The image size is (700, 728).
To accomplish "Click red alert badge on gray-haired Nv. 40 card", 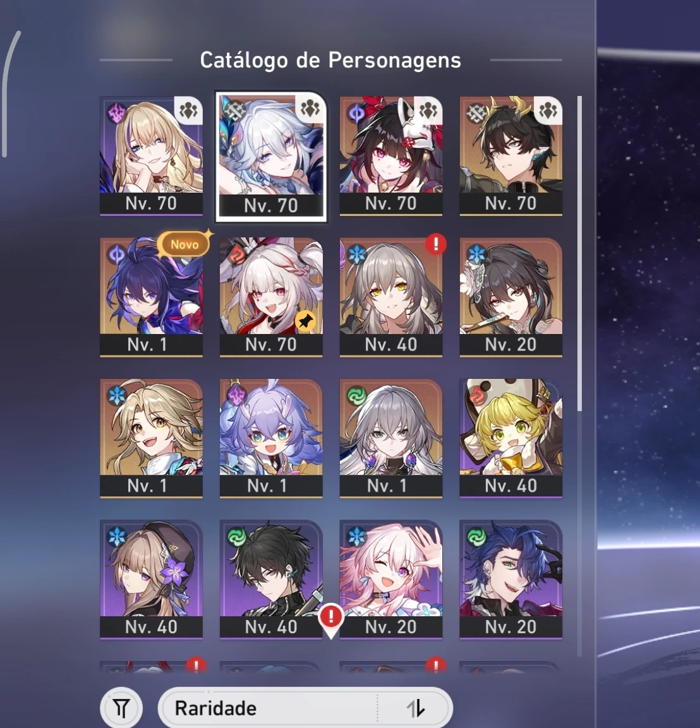I will click(x=436, y=244).
